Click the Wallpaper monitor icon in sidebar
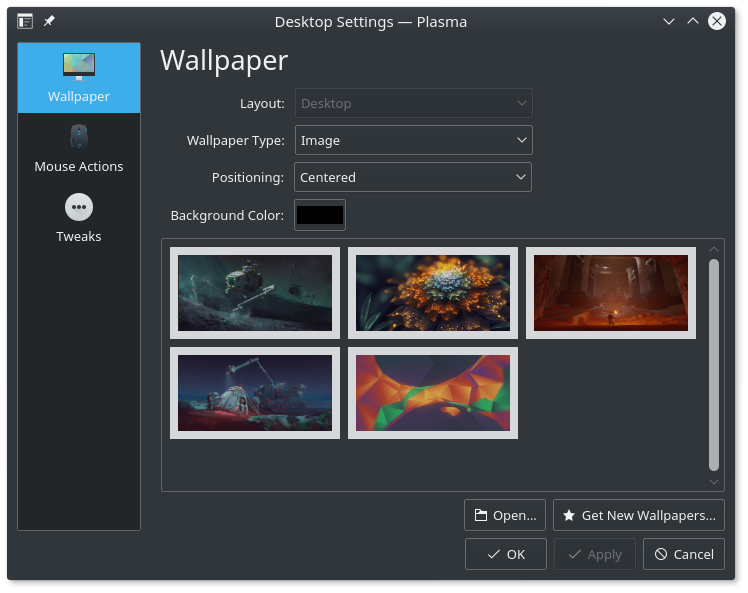This screenshot has height=593, width=748. (x=79, y=66)
